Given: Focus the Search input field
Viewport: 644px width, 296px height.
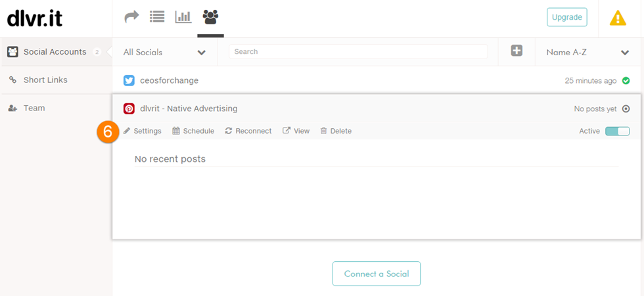Looking at the screenshot, I should pos(358,51).
